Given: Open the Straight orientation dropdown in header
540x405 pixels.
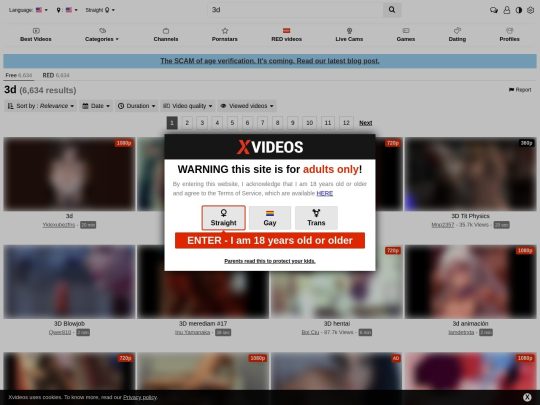Looking at the screenshot, I should 100,10.
